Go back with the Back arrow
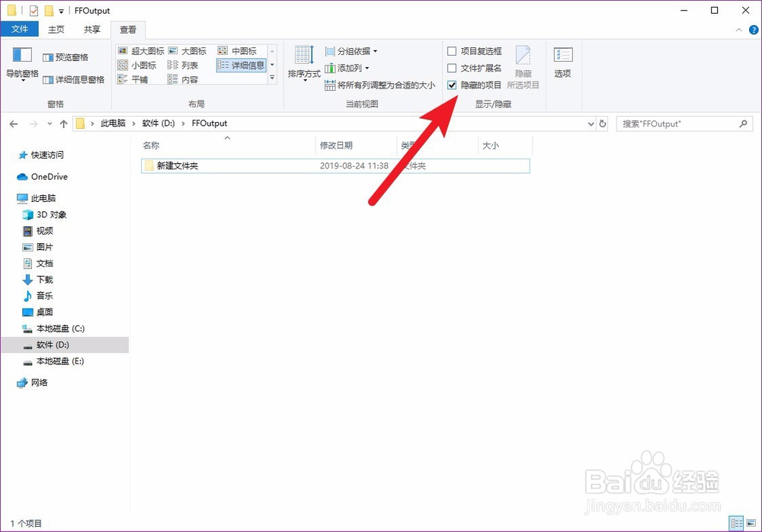This screenshot has height=532, width=762. (x=14, y=124)
